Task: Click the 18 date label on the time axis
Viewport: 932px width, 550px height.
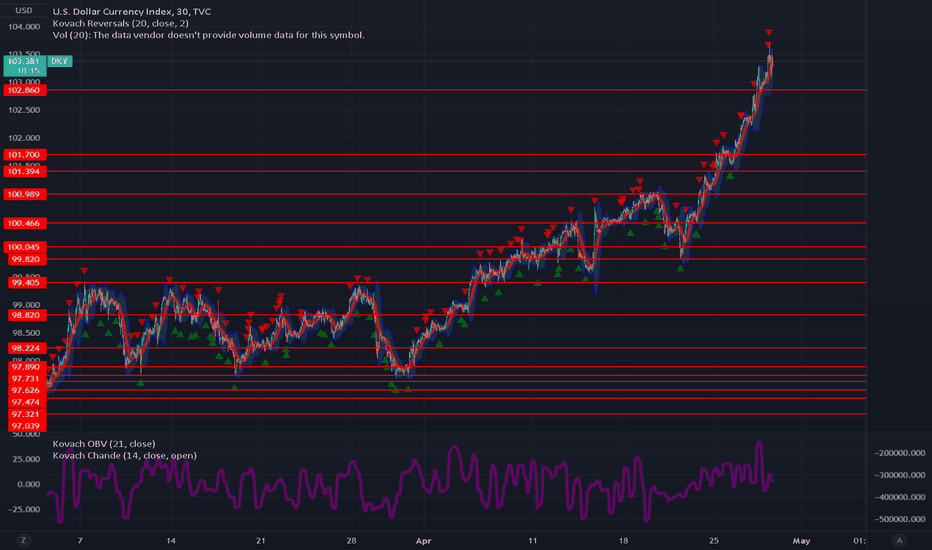Action: click(x=623, y=540)
